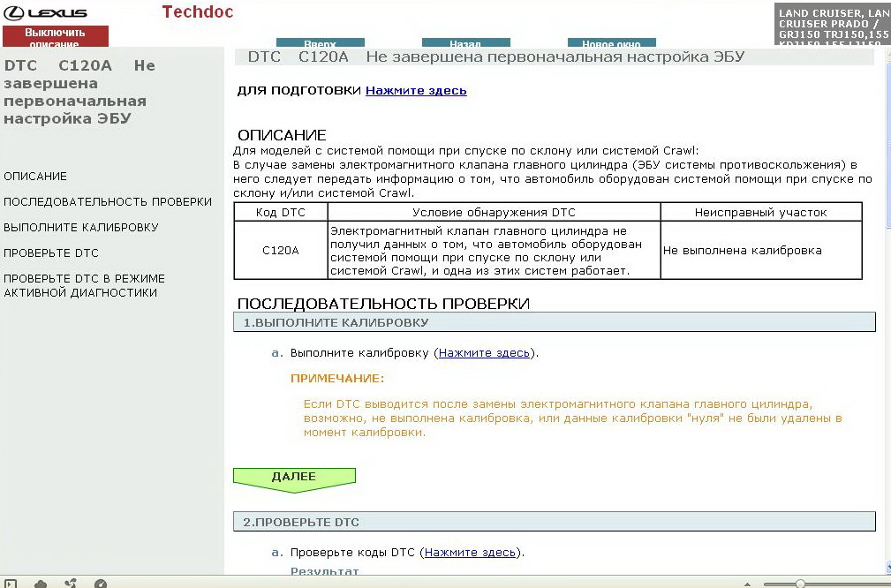Click the fan-shaped icon in the bottom bar
The image size is (891, 588).
71,584
